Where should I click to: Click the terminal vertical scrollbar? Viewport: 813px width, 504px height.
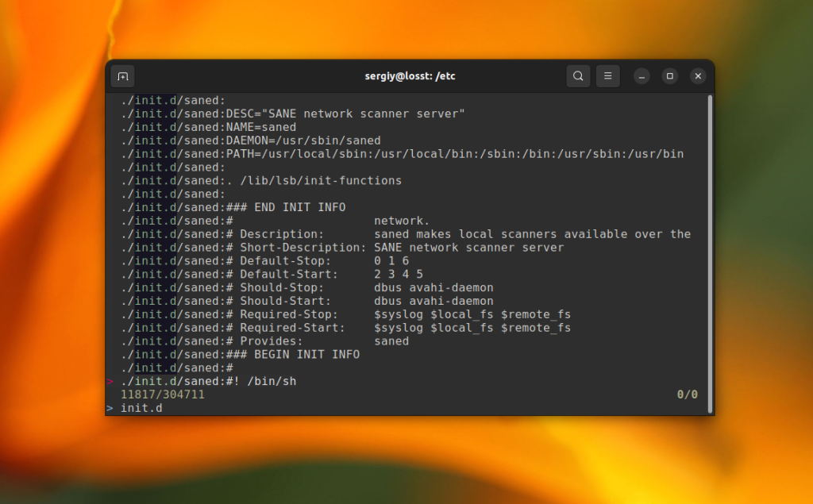(x=710, y=253)
